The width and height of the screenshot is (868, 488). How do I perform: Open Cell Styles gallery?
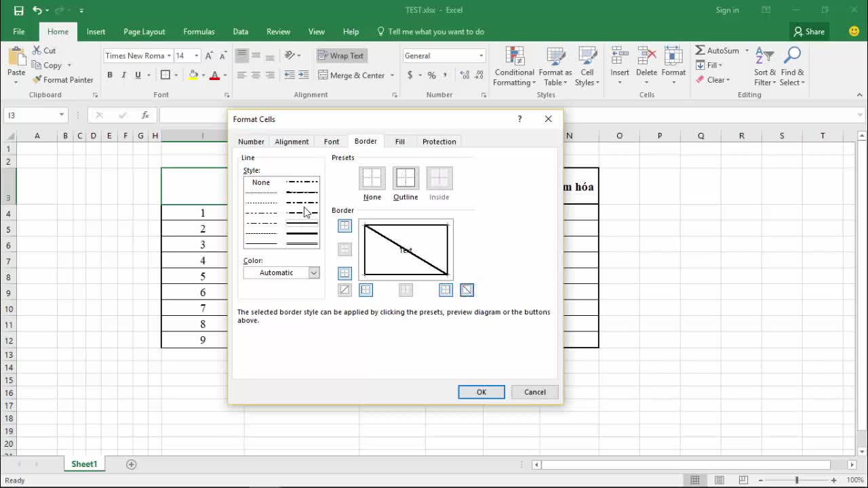pos(587,66)
